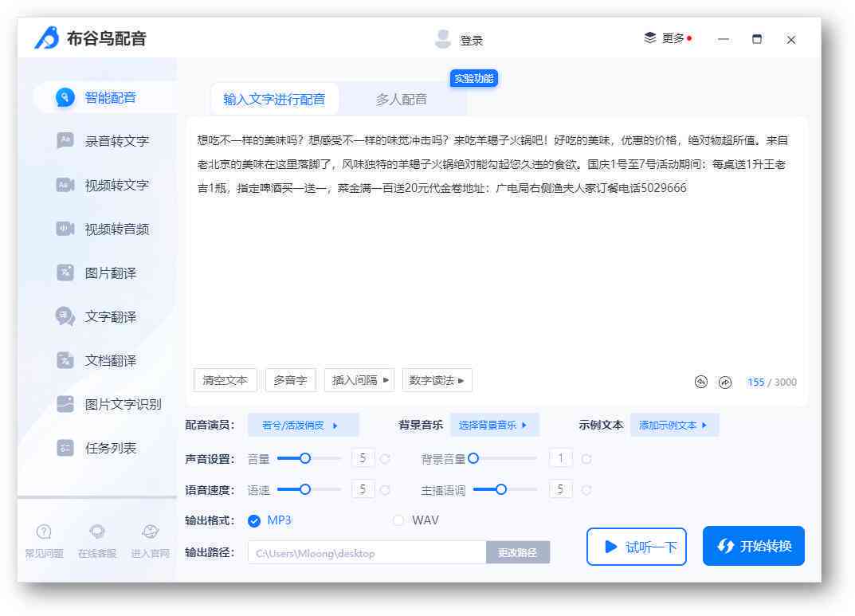Viewport: 855px width, 616px height.
Task: Click the user avatar icon
Action: click(x=443, y=39)
